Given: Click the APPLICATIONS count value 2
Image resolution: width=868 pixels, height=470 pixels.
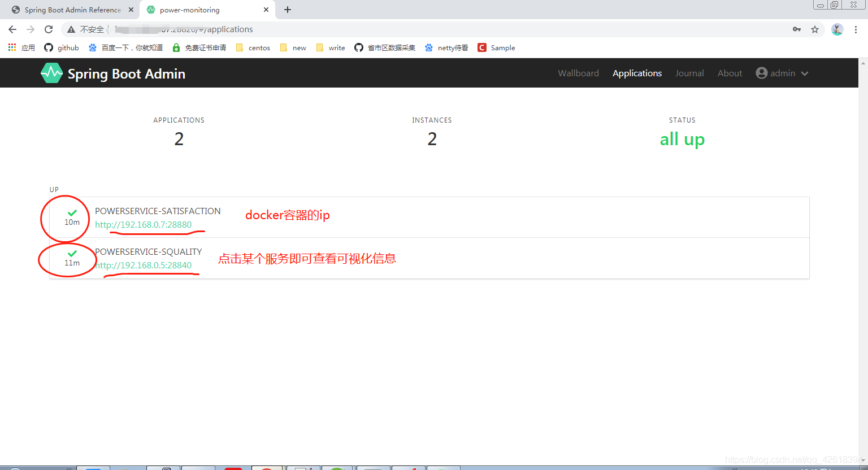Looking at the screenshot, I should click(179, 139).
